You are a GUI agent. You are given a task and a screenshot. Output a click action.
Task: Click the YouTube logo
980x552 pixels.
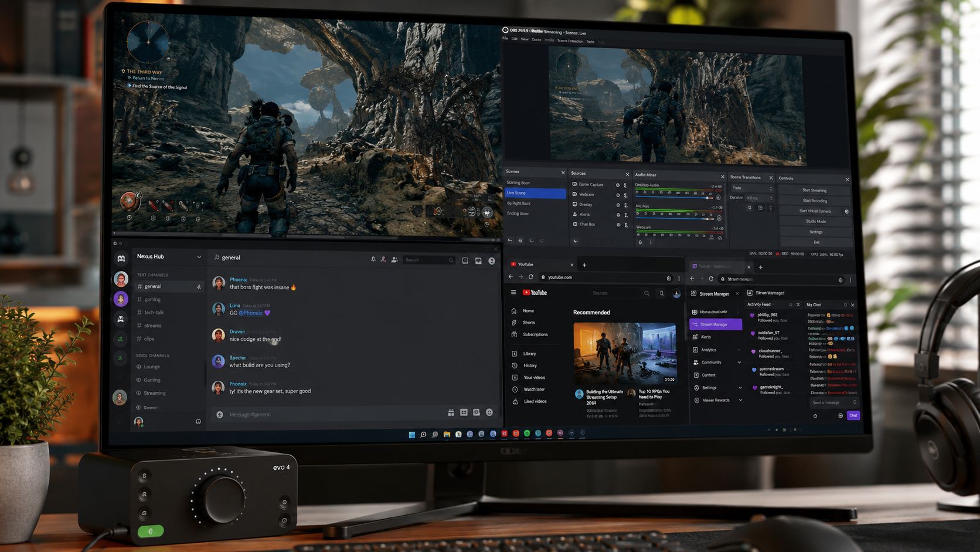coord(535,293)
